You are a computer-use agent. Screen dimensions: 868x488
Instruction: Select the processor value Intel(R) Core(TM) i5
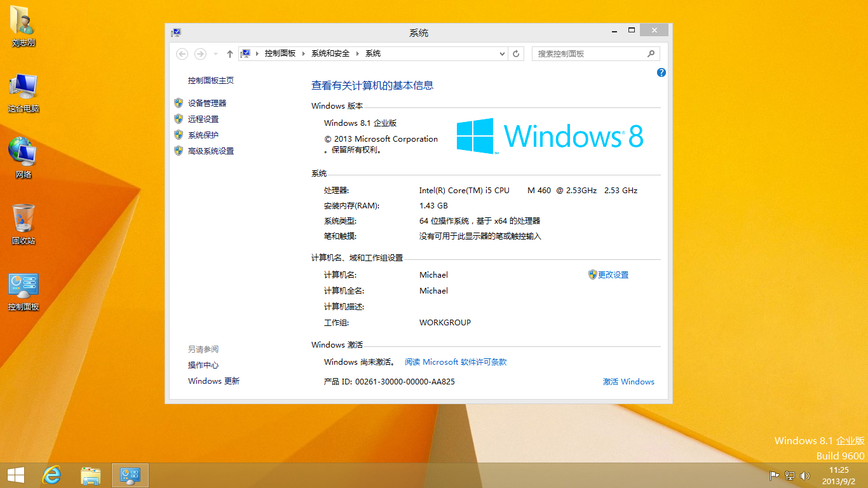point(465,190)
